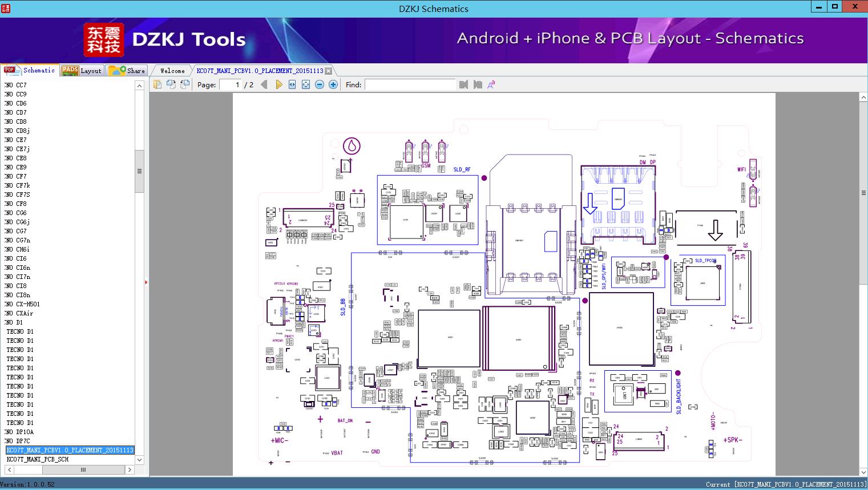
Task: Click the Page number input field
Action: tap(232, 84)
